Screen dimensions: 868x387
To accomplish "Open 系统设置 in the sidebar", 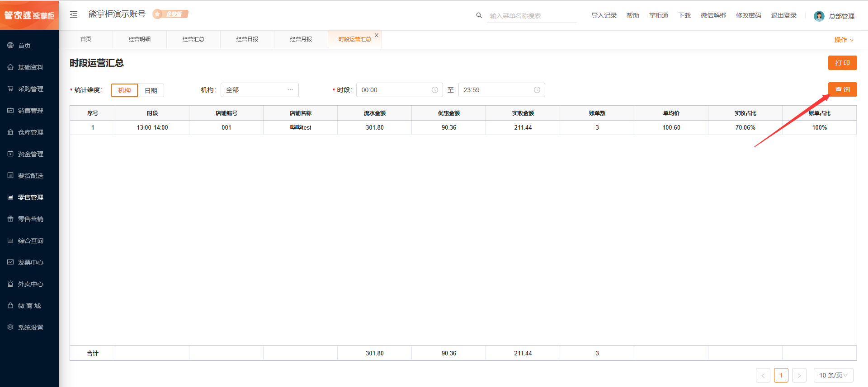I will point(30,327).
